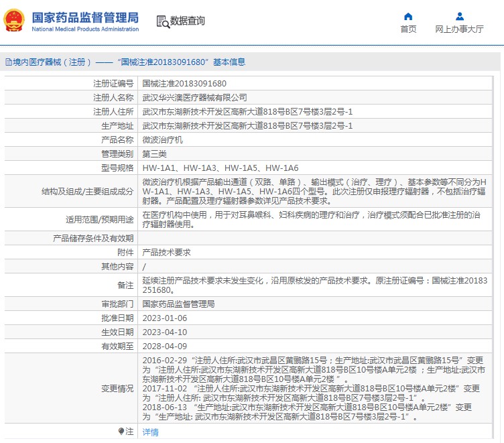Screen dimensions: 504x443
Task: Select management class 第三类
Action: pyautogui.click(x=155, y=153)
